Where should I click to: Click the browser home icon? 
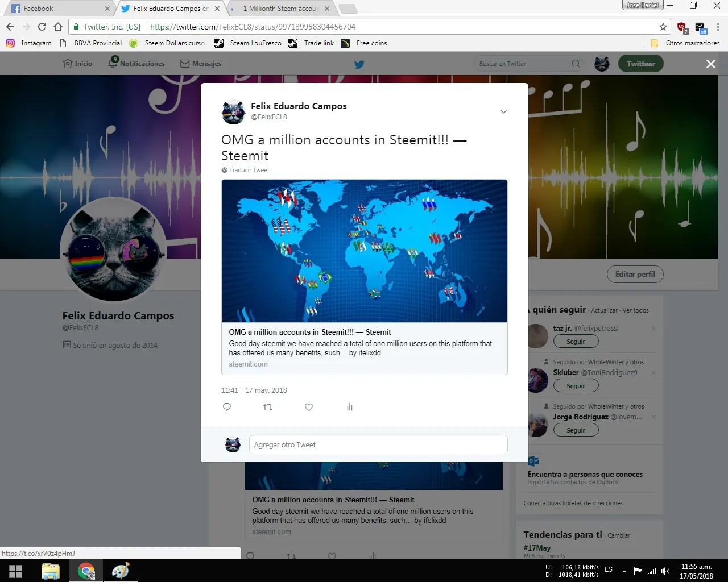pos(58,27)
